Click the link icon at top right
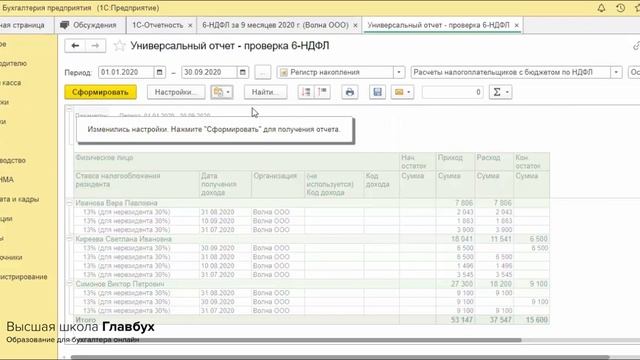This screenshot has width=640, height=360. (636, 46)
